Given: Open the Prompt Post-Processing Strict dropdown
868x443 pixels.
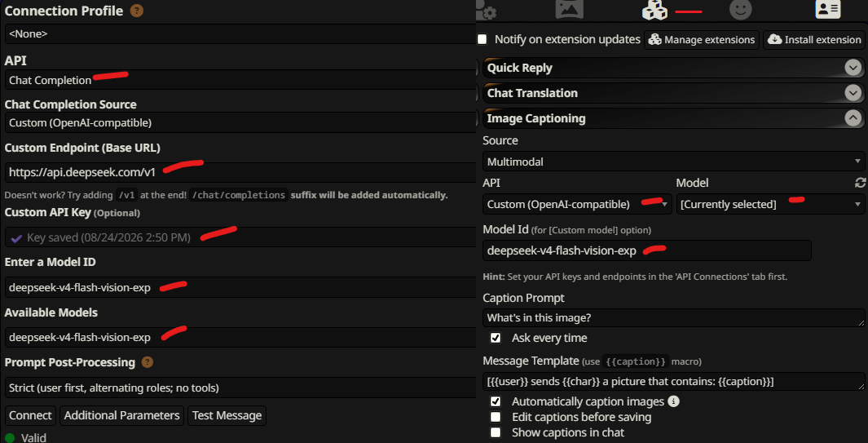Looking at the screenshot, I should [240, 388].
